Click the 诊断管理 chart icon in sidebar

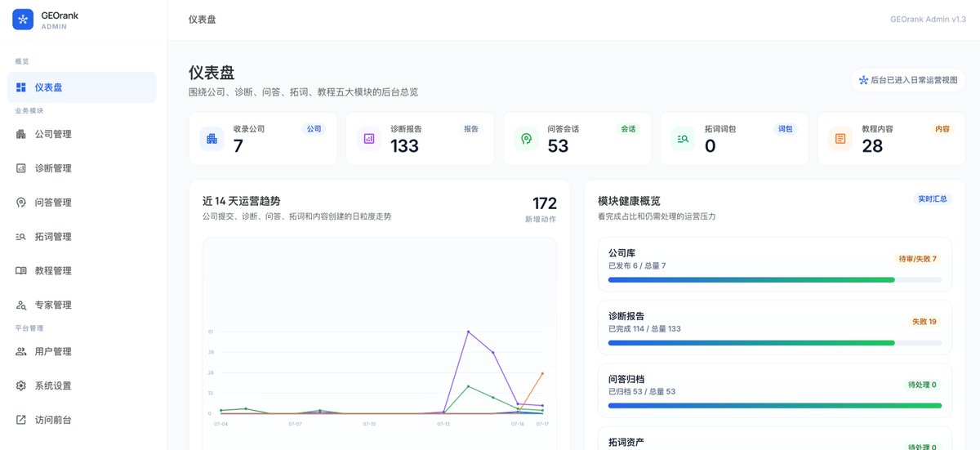pyautogui.click(x=20, y=168)
